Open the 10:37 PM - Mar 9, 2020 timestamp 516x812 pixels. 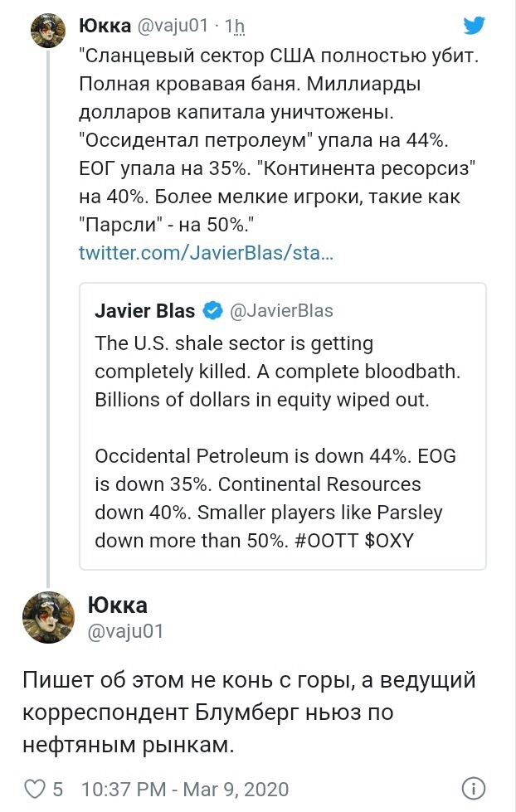point(185,790)
